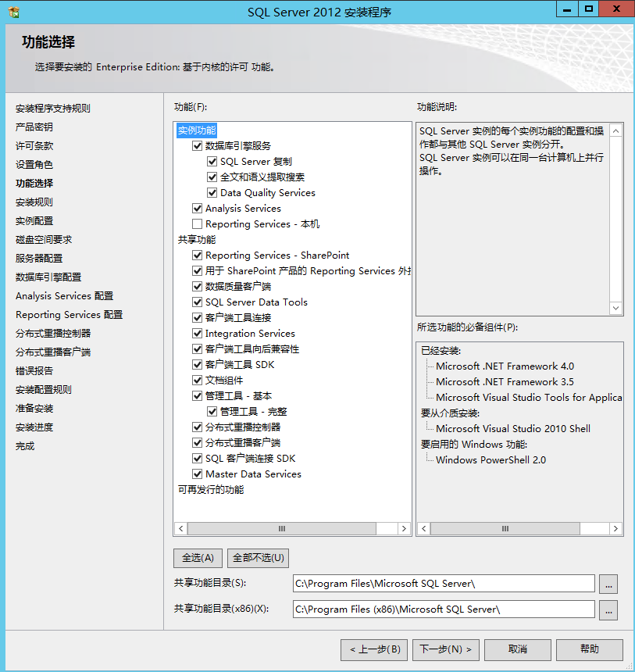
Task: Click 服务器配置 step in sidebar
Action: pyautogui.click(x=39, y=259)
